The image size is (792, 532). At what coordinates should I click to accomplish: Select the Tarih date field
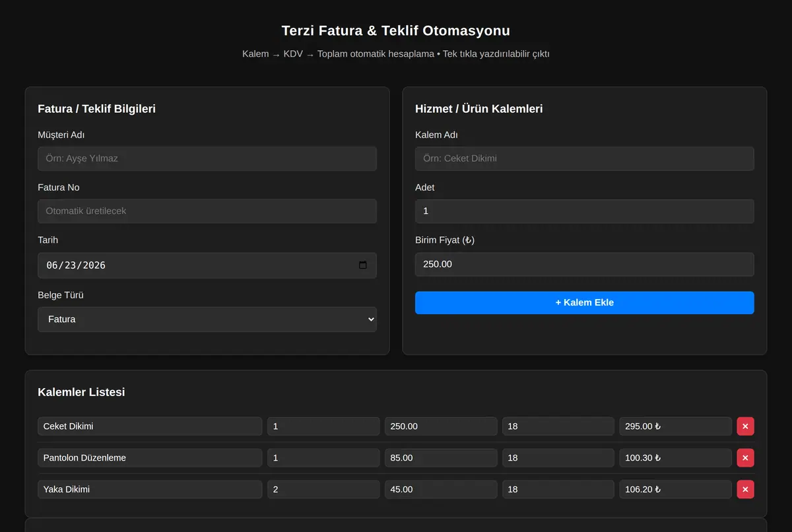[207, 265]
